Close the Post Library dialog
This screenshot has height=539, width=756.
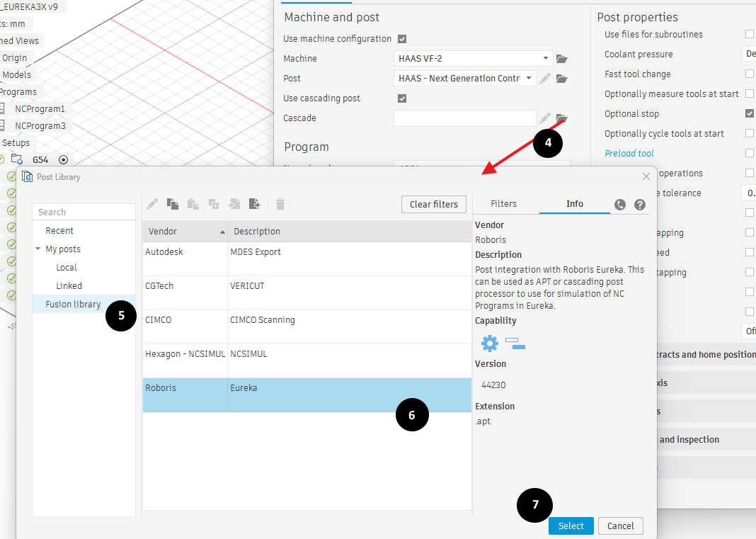[x=646, y=176]
